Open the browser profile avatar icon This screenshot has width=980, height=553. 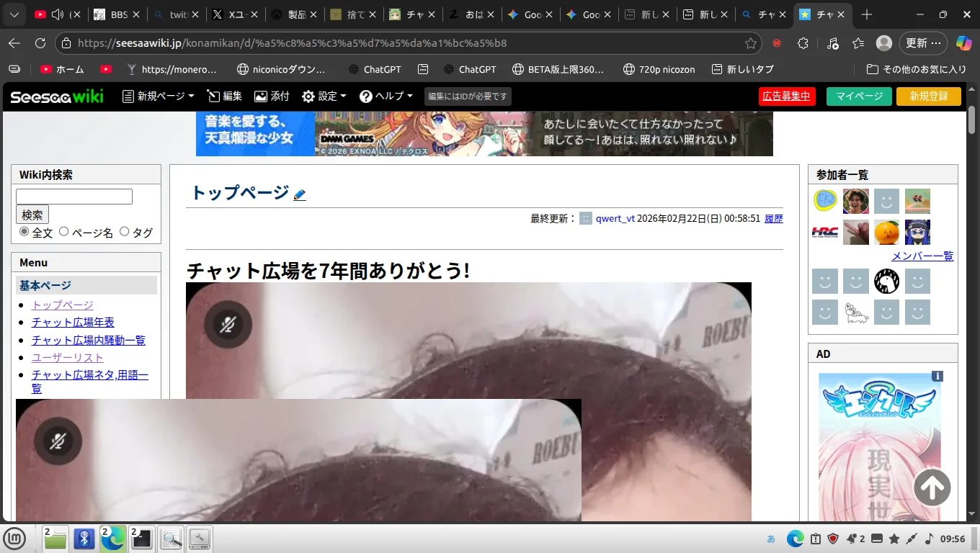(883, 43)
